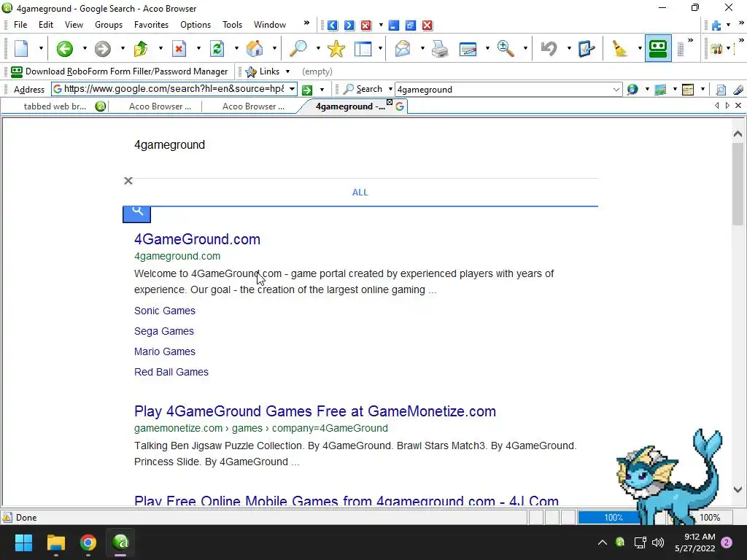This screenshot has height=560, width=747.
Task: Click the gray Forward arrow button
Action: [102, 48]
